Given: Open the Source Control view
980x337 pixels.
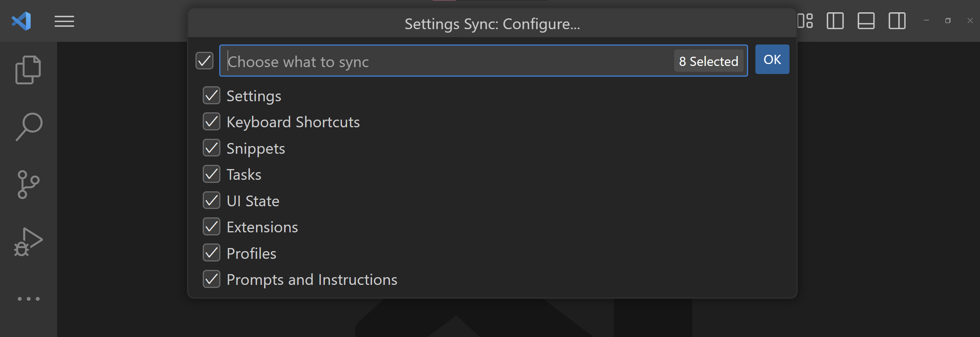Looking at the screenshot, I should pos(28,184).
